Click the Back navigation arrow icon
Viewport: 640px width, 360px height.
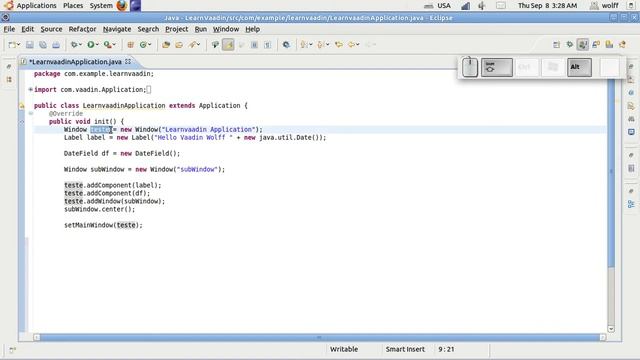click(x=351, y=45)
